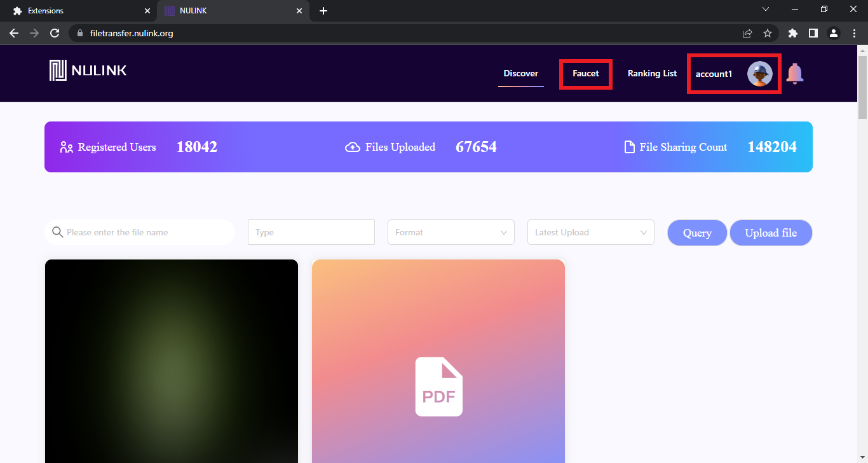Open the Latest Upload sort dropdown
868x463 pixels.
click(x=590, y=232)
